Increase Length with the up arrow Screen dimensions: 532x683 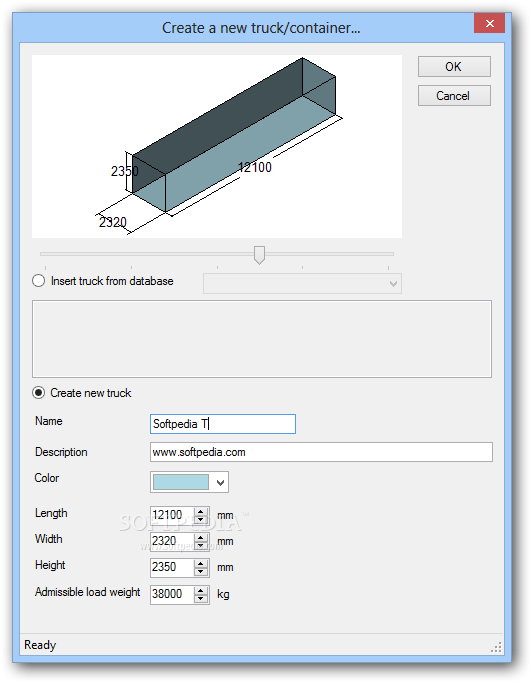tap(200, 511)
